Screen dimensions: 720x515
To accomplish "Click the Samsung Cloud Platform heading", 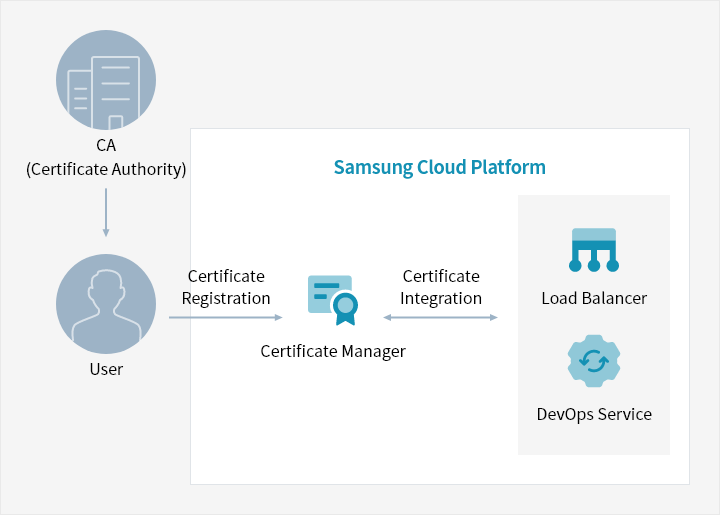I will tap(439, 168).
